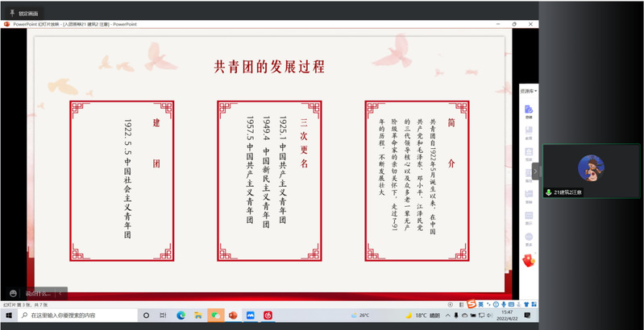Click the orange Sogou S input method icon

pyautogui.click(x=472, y=303)
